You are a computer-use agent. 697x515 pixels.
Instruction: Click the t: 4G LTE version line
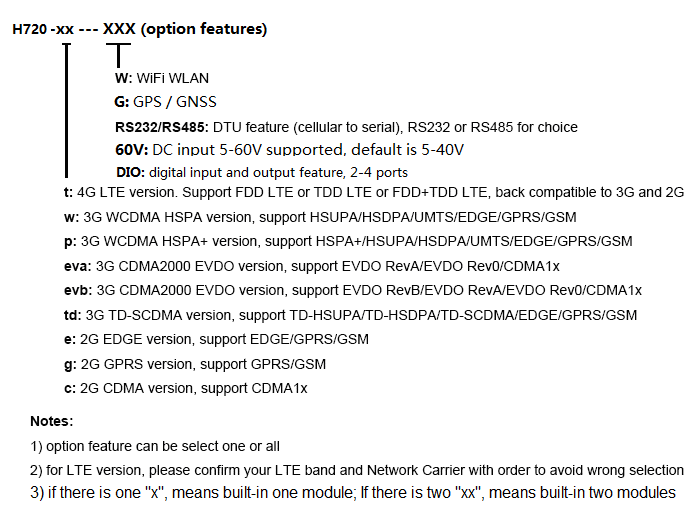(x=374, y=192)
